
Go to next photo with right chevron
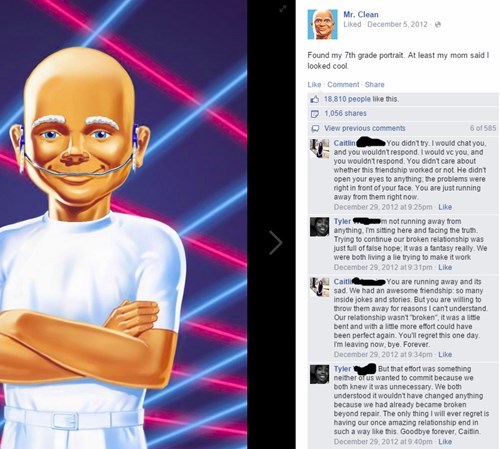[276, 242]
